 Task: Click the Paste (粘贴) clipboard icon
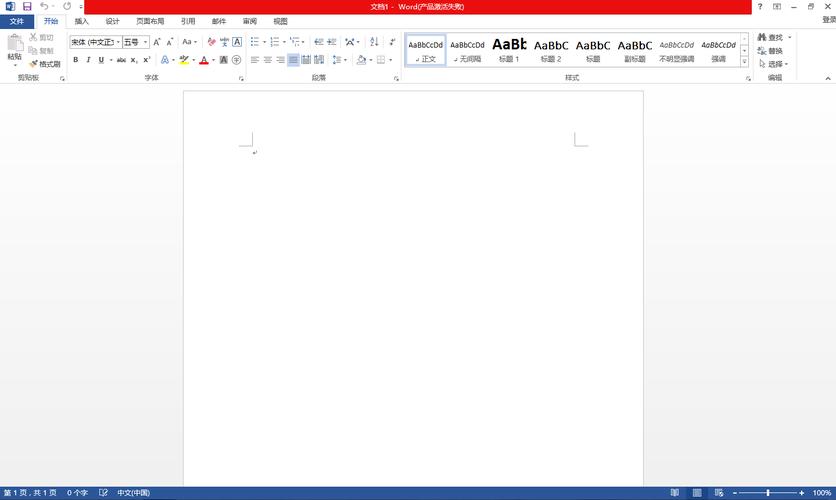15,43
